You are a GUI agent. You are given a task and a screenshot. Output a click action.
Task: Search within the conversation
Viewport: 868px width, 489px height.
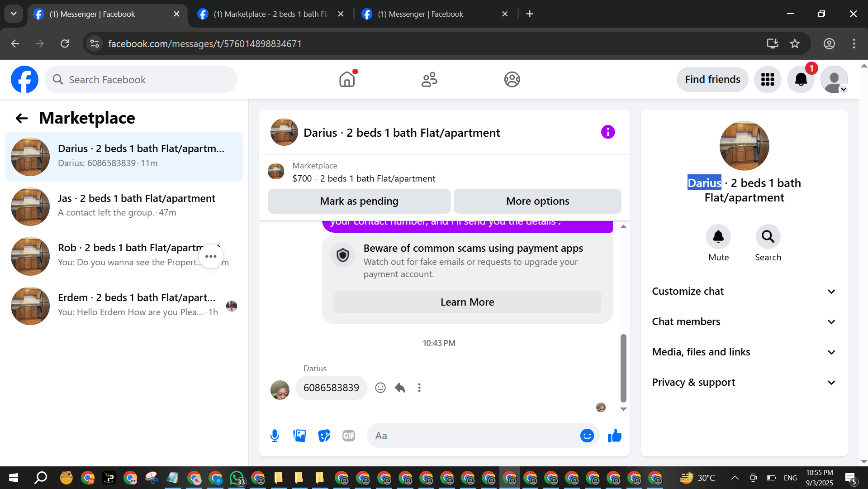pyautogui.click(x=768, y=236)
